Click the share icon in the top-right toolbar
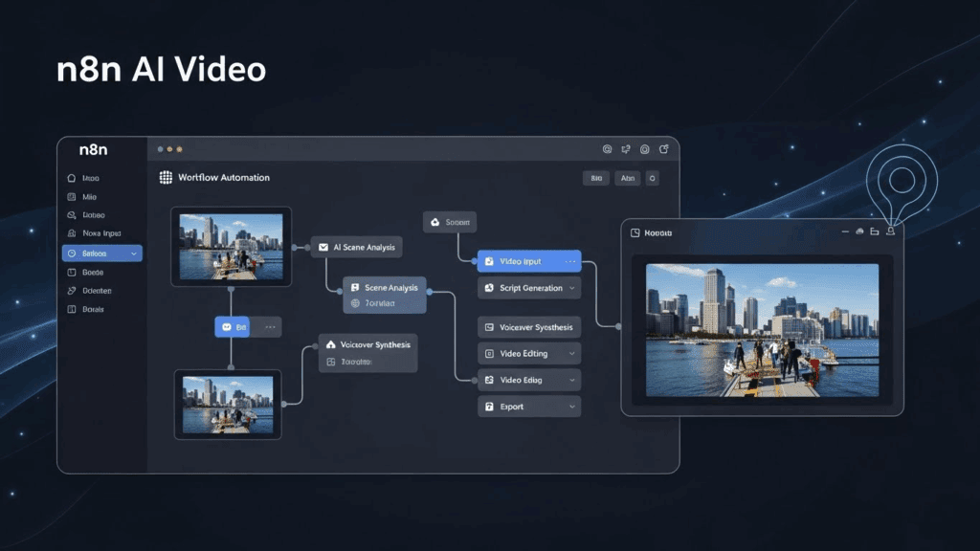The height and width of the screenshot is (551, 980). coord(664,149)
